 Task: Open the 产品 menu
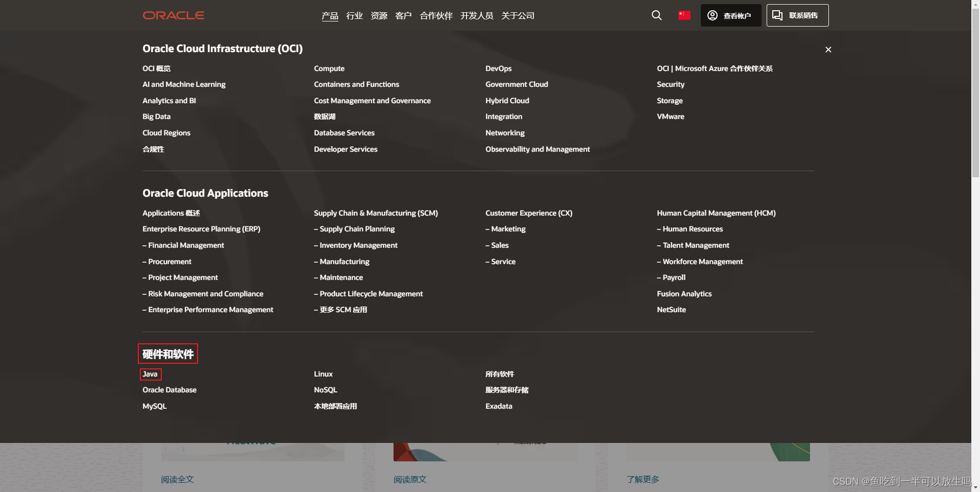point(330,16)
